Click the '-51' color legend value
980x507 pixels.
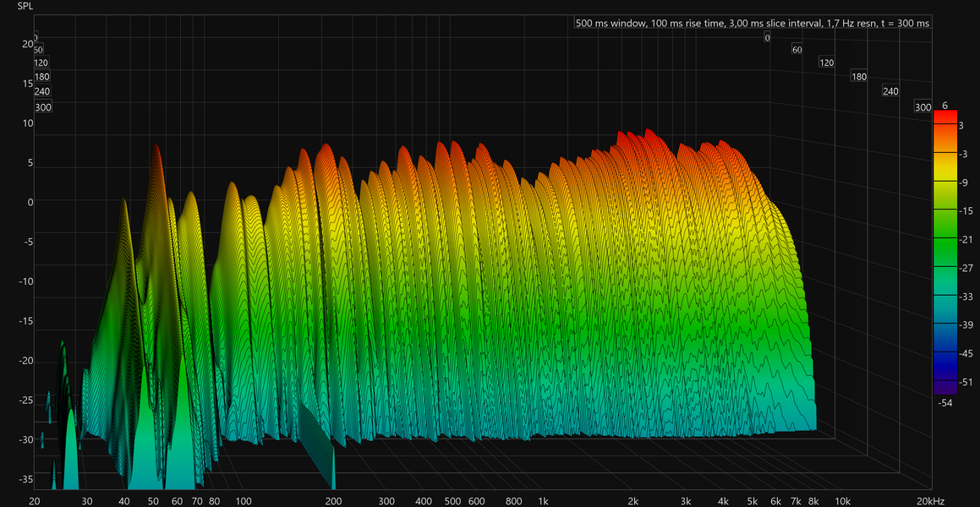click(965, 381)
